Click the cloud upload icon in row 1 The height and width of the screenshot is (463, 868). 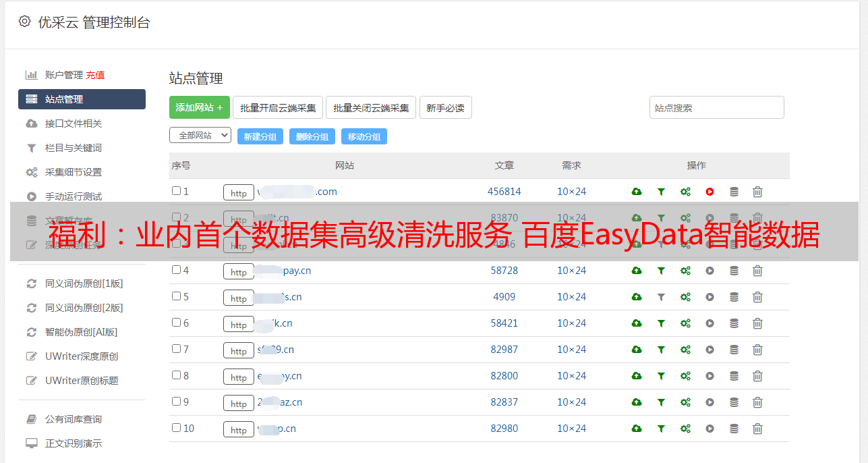pyautogui.click(x=637, y=192)
